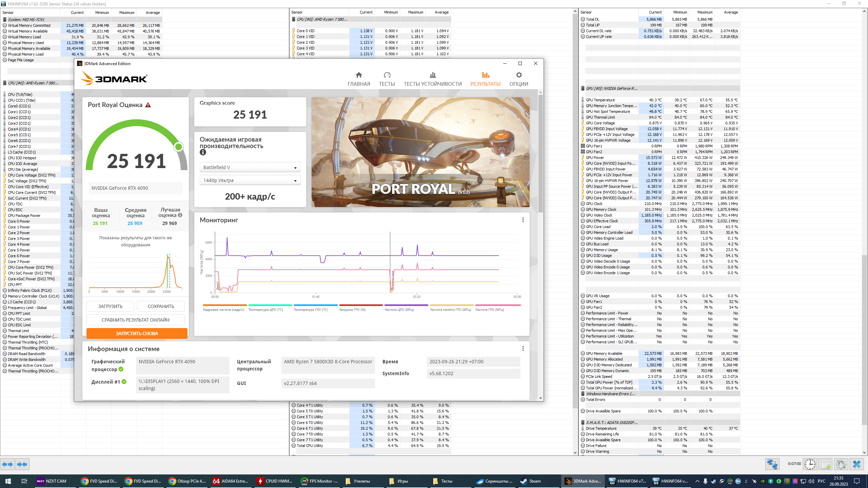Toggle Кадровая частота legend series
The image size is (868, 488).
click(224, 308)
